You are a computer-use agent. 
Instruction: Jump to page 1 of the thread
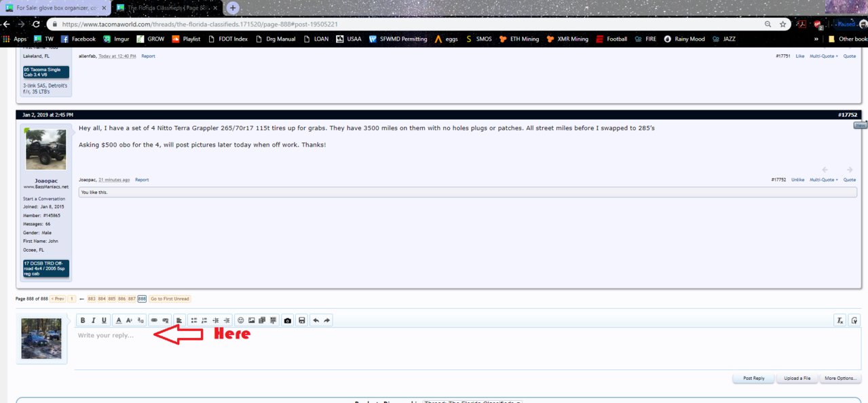pyautogui.click(x=72, y=299)
